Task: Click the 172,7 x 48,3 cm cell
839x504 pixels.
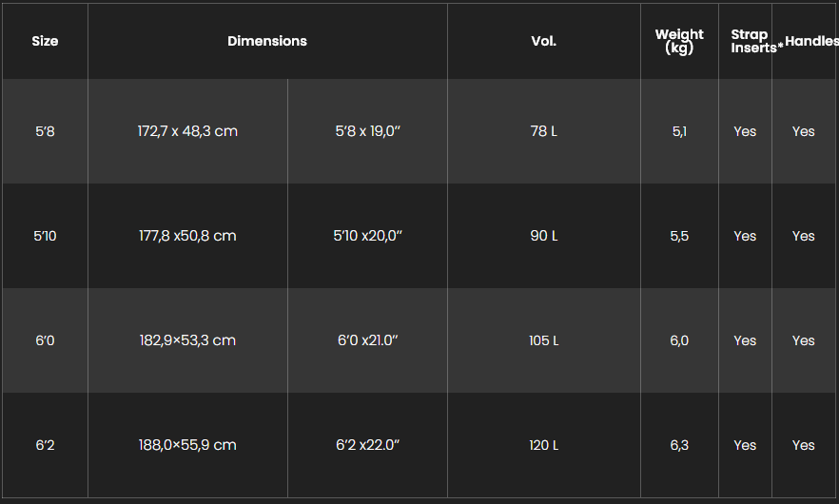Action: pyautogui.click(x=187, y=131)
